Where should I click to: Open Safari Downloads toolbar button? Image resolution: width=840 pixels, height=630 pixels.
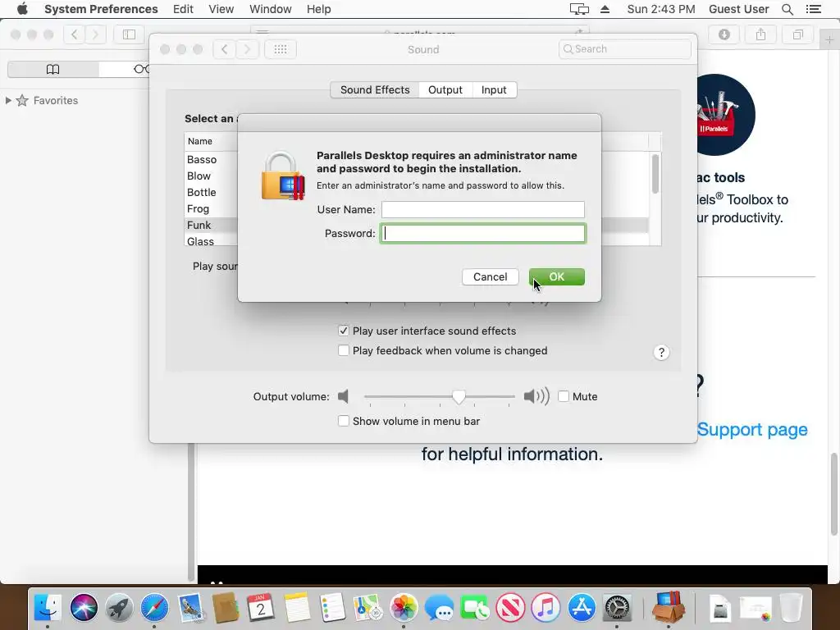tap(724, 34)
